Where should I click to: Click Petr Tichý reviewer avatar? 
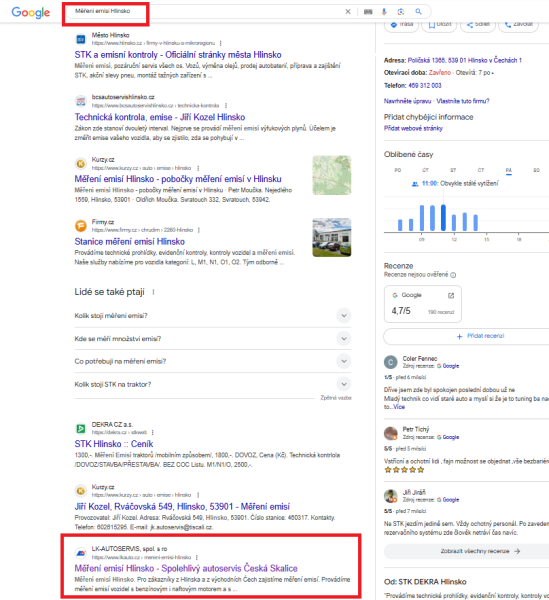point(391,433)
